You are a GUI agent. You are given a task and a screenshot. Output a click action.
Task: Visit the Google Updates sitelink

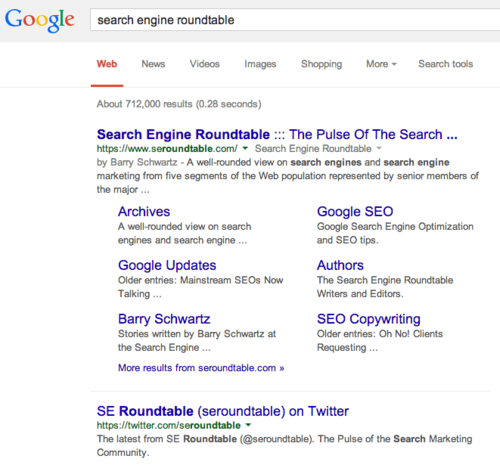(167, 265)
